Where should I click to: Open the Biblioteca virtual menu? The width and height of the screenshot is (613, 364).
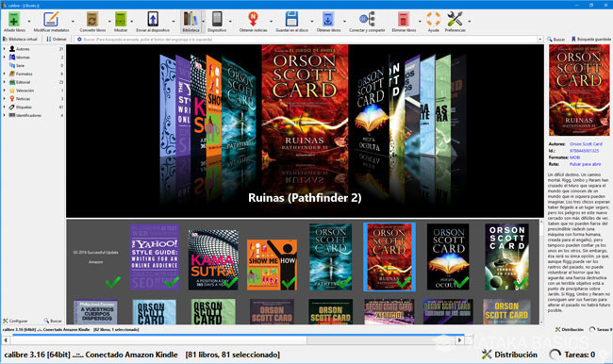click(20, 39)
